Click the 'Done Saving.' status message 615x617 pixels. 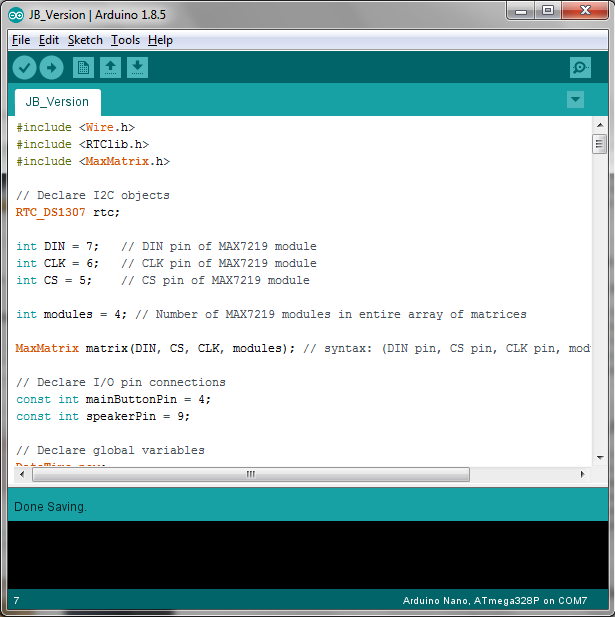coord(50,507)
